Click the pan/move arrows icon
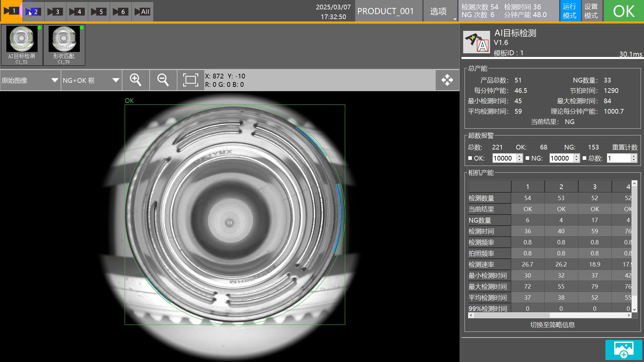The image size is (644, 362). (447, 80)
